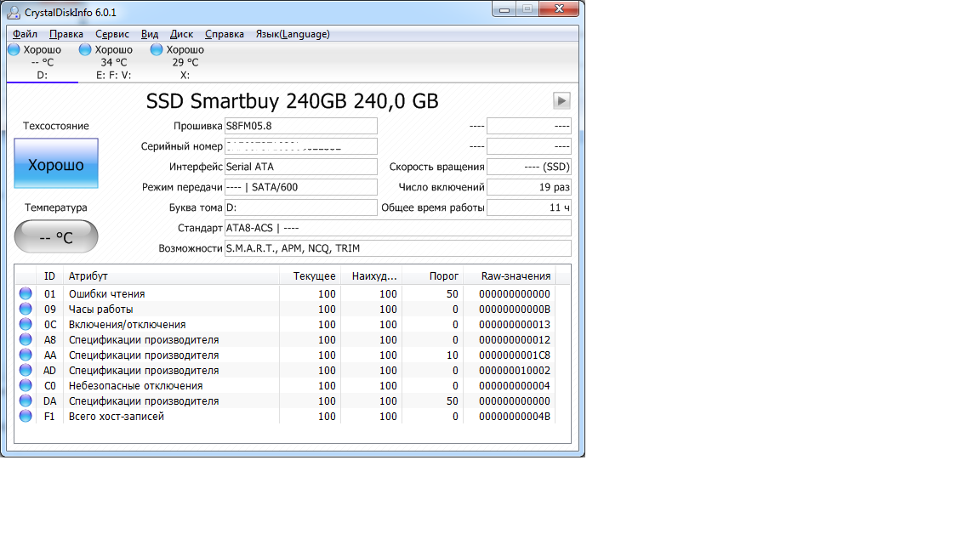Viewport: 980px width, 551px height.
Task: Open the Файл menu
Action: pyautogui.click(x=25, y=34)
